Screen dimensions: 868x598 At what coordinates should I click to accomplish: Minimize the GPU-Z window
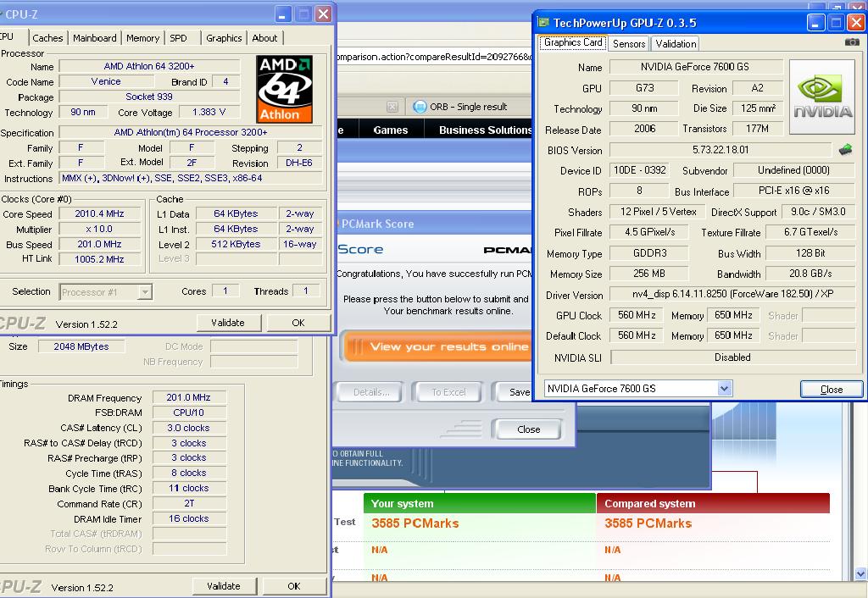click(816, 23)
